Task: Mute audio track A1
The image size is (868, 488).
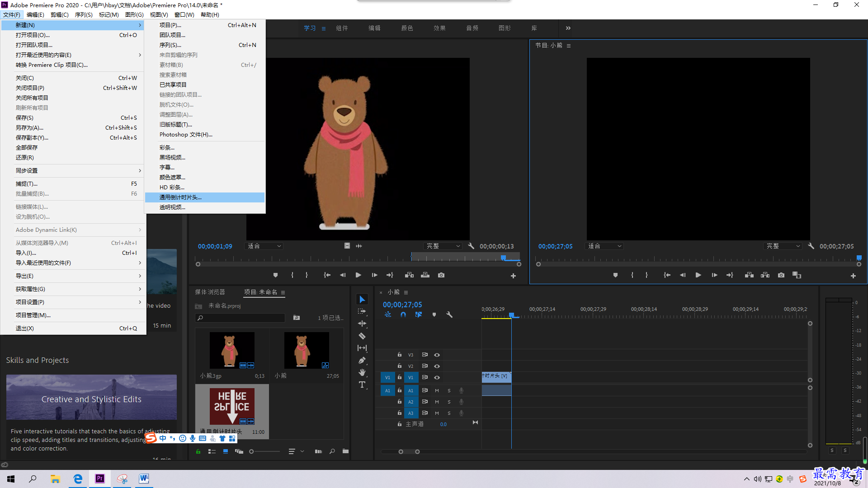Action: point(437,390)
